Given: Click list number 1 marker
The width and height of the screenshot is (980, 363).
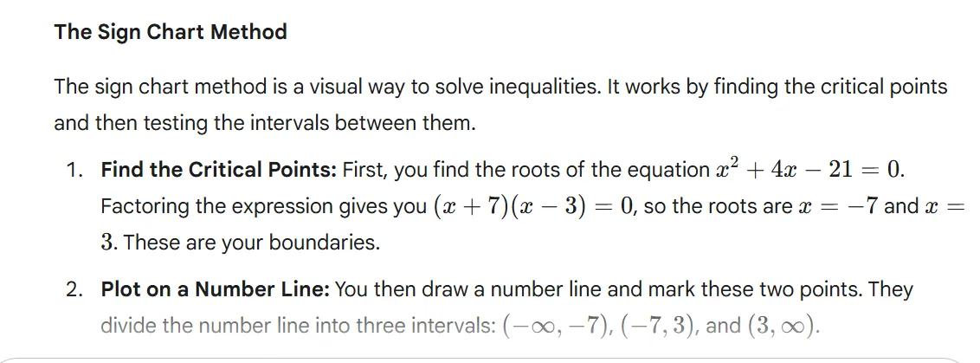Looking at the screenshot, I should click(x=74, y=169).
